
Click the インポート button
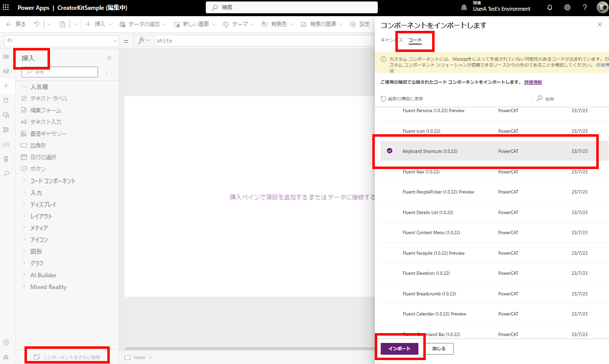400,348
